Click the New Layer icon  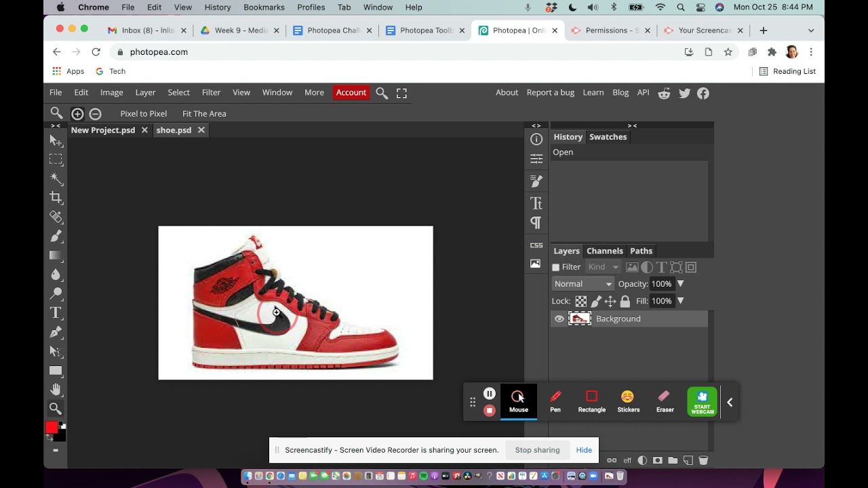pos(688,460)
